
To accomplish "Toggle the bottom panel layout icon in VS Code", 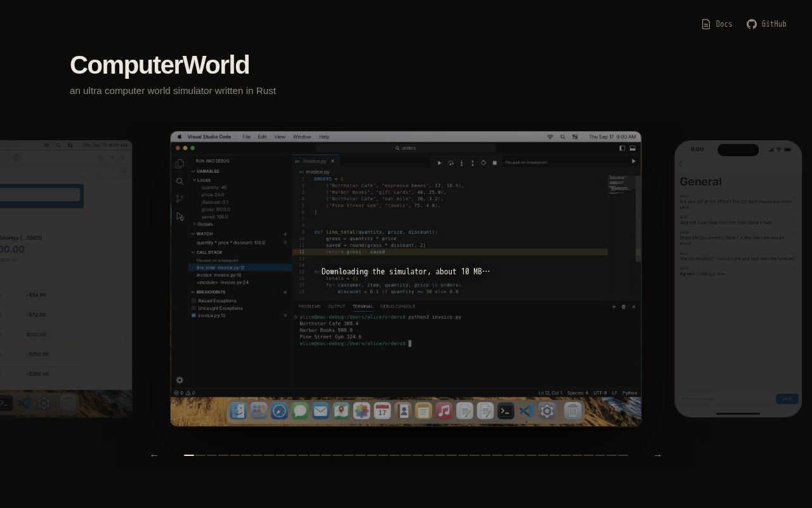I will click(x=632, y=148).
